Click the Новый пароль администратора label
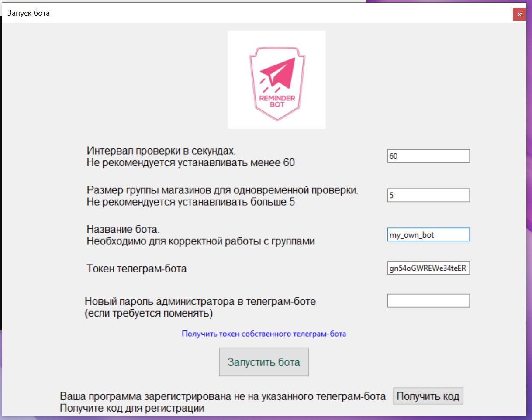The image size is (532, 420). [x=200, y=301]
